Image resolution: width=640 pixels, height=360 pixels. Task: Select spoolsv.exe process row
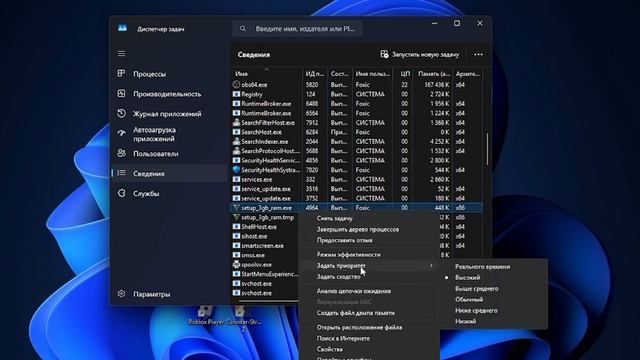point(265,264)
